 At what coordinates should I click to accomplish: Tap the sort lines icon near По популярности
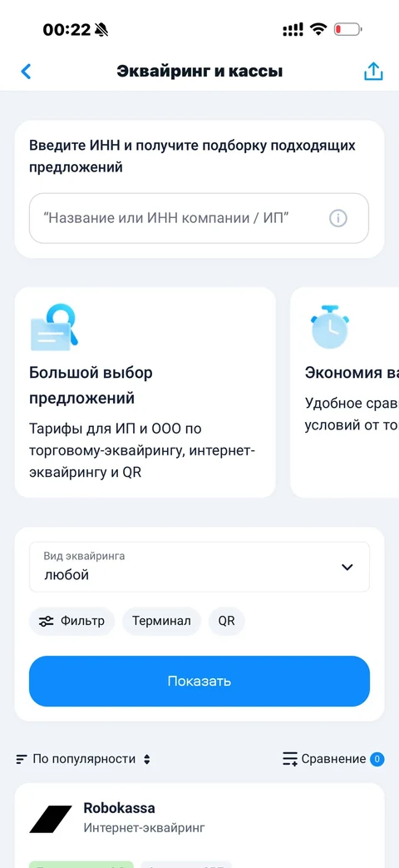coord(22,759)
